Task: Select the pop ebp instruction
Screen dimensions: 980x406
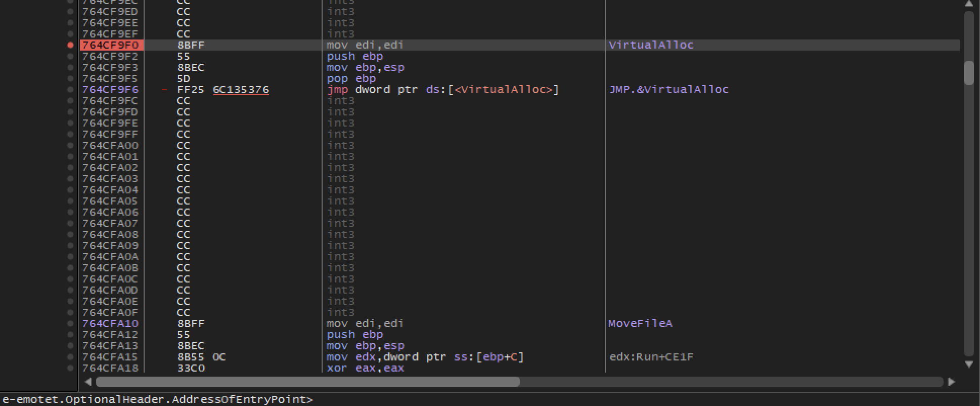Action: click(x=351, y=78)
